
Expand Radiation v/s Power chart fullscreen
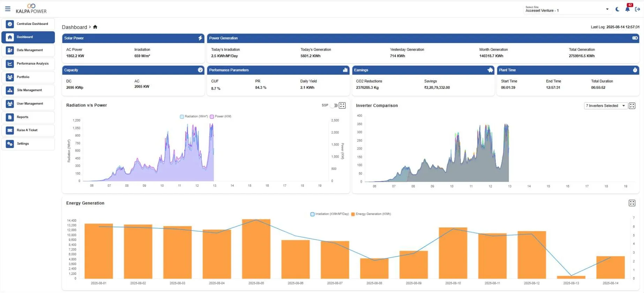click(x=342, y=105)
